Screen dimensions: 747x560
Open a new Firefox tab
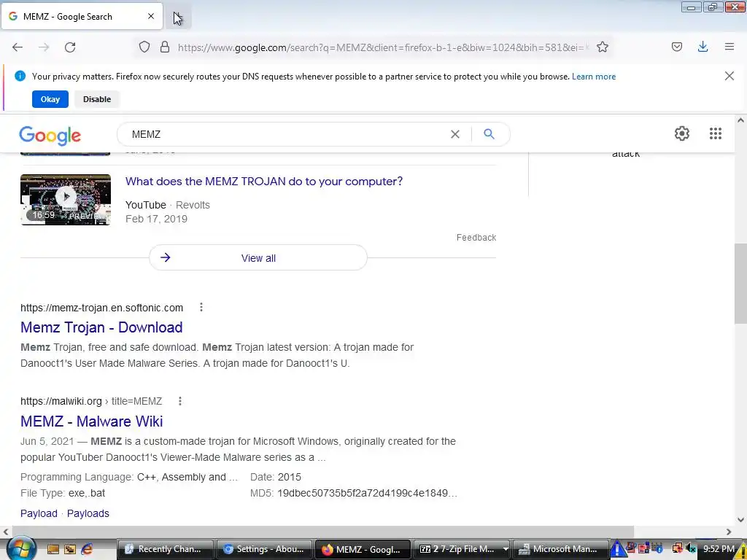point(178,17)
